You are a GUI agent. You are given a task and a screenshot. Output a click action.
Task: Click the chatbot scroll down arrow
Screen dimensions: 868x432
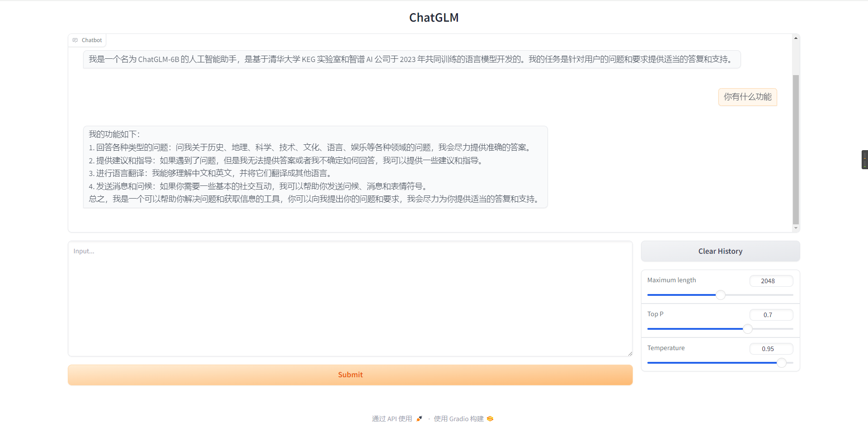click(796, 228)
